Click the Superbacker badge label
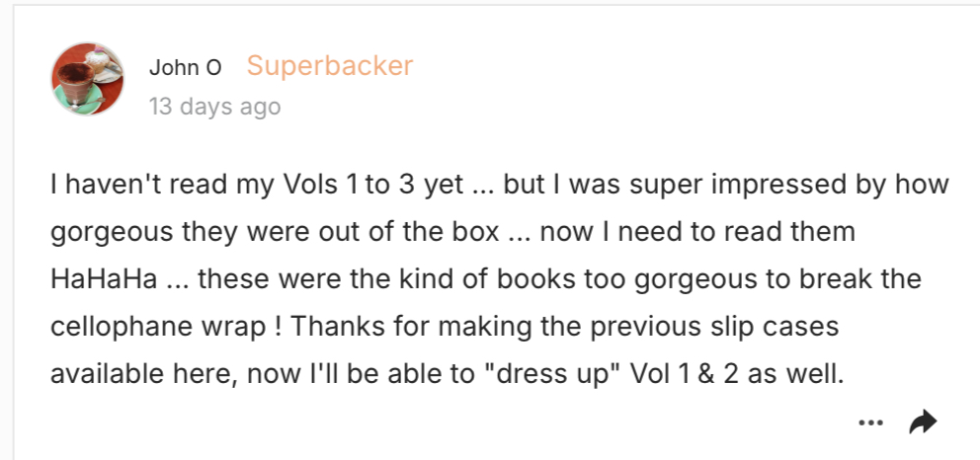Viewport: 980px width, 460px height. [330, 65]
